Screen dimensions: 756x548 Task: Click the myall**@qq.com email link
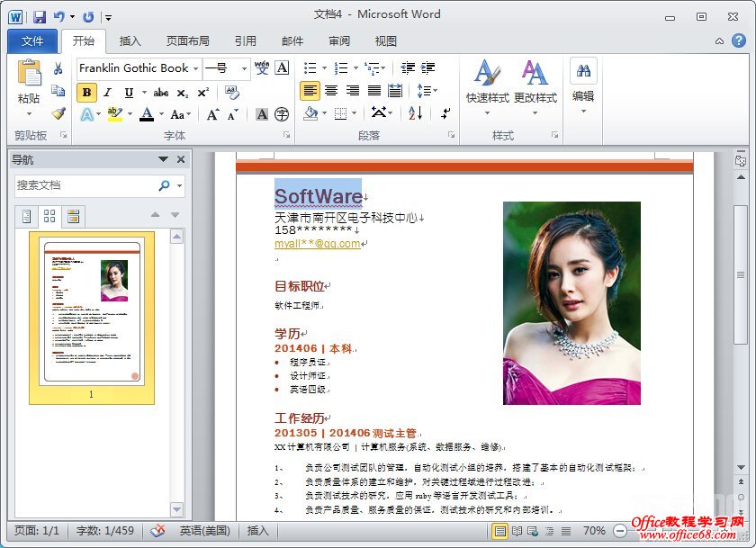coord(317,244)
